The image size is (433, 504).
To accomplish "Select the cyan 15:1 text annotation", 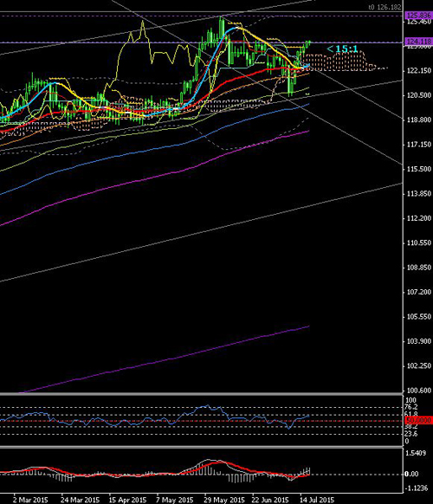I will 342,48.
